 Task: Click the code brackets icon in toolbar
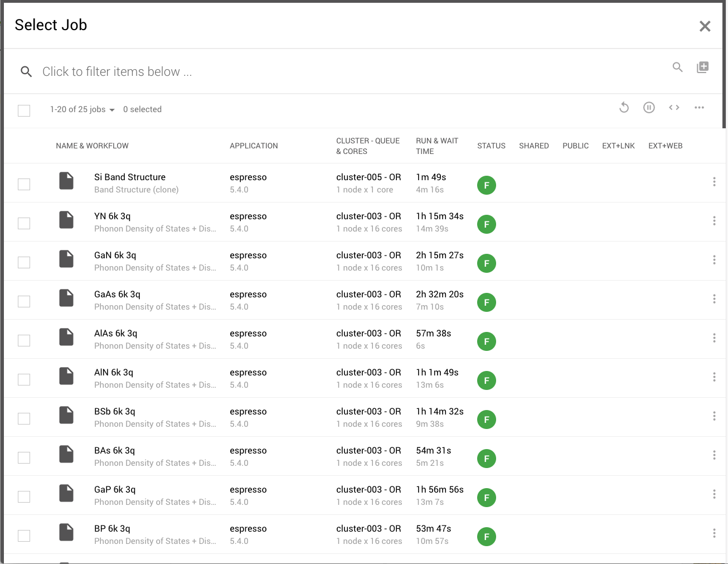(x=674, y=108)
